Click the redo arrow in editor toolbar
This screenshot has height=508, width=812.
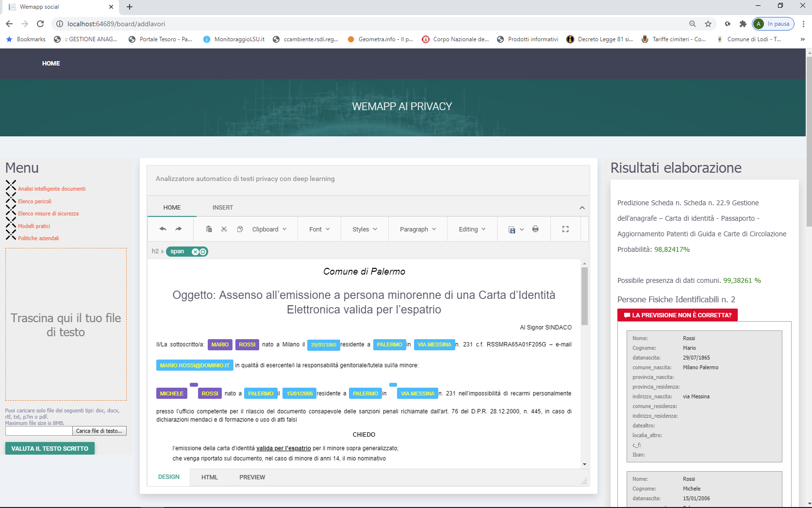click(179, 229)
